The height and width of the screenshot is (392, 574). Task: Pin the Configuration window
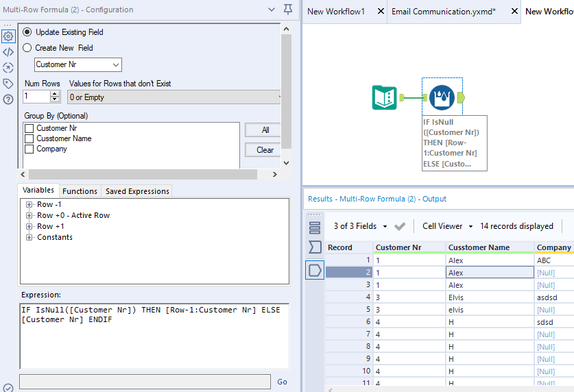click(x=287, y=10)
